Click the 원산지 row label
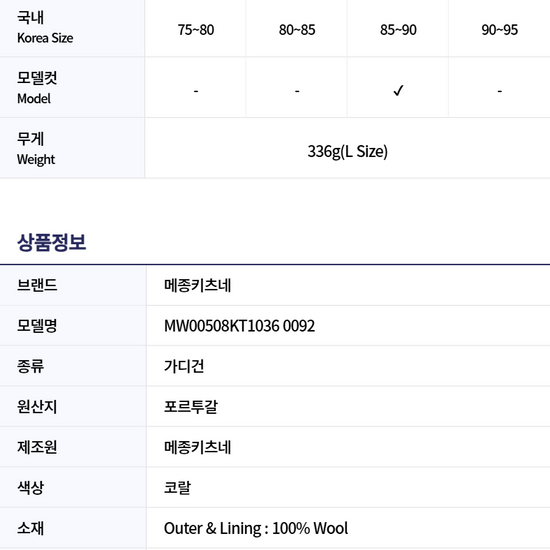The height and width of the screenshot is (550, 550). click(37, 407)
